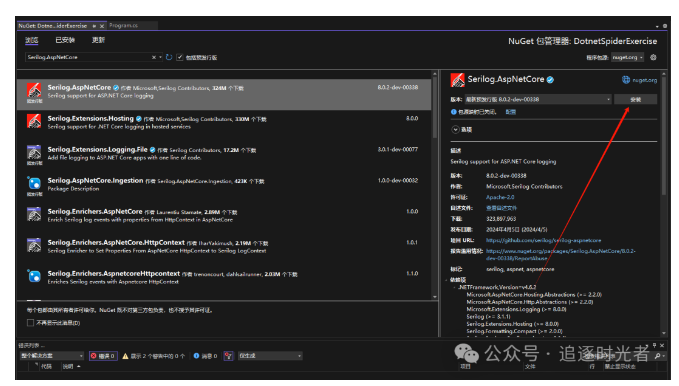The width and height of the screenshot is (679, 386).
Task: Clear the Serilog.AspNetCore search text with X
Action: click(154, 57)
